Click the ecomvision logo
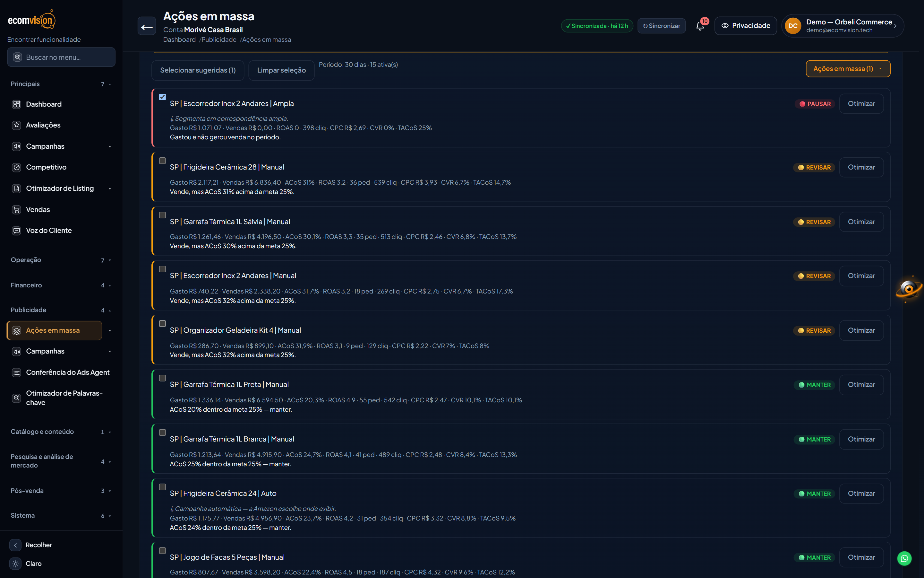This screenshot has height=578, width=924. [32, 20]
